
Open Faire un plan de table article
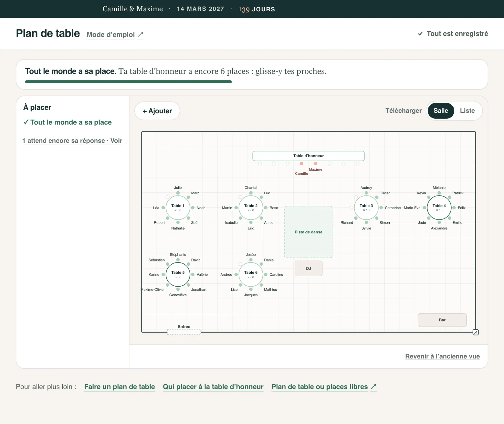119,387
